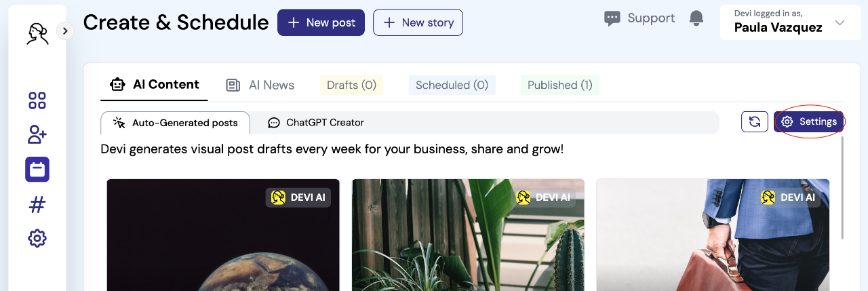
Task: Click the notification bell icon
Action: [x=696, y=18]
